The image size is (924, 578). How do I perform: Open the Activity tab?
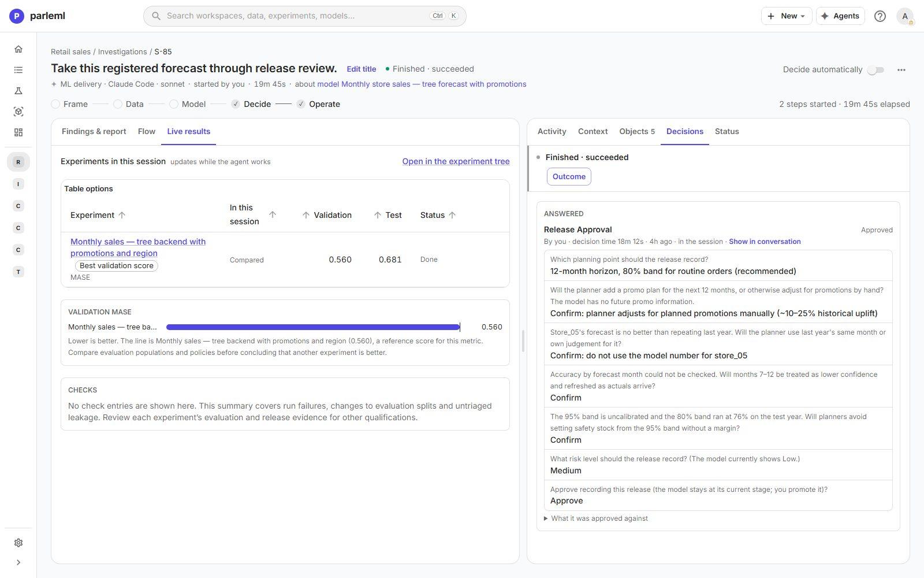(552, 132)
